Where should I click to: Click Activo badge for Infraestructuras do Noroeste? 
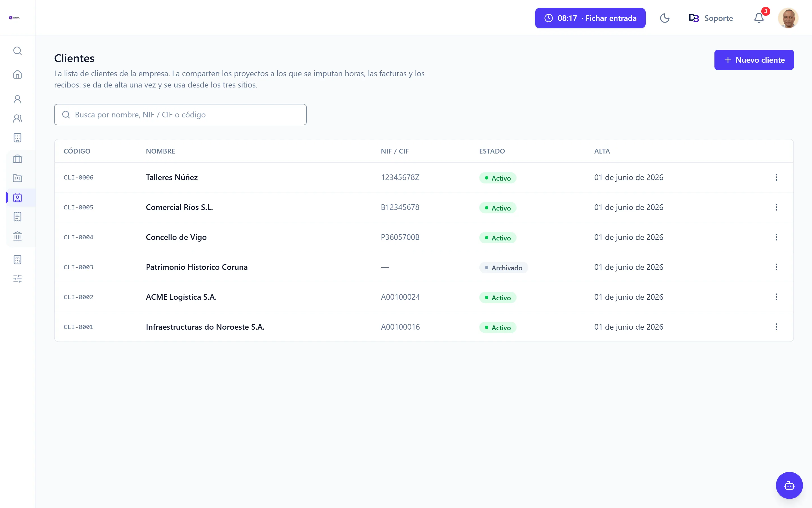[498, 328]
